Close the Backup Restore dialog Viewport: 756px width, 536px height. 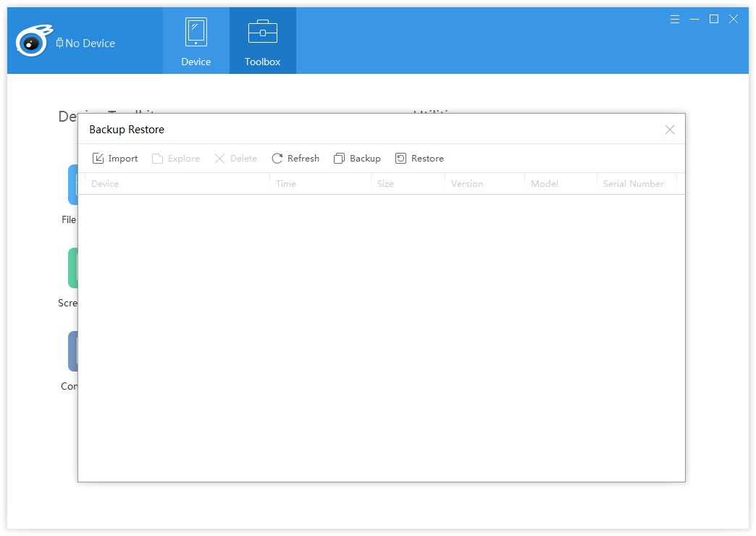(670, 130)
